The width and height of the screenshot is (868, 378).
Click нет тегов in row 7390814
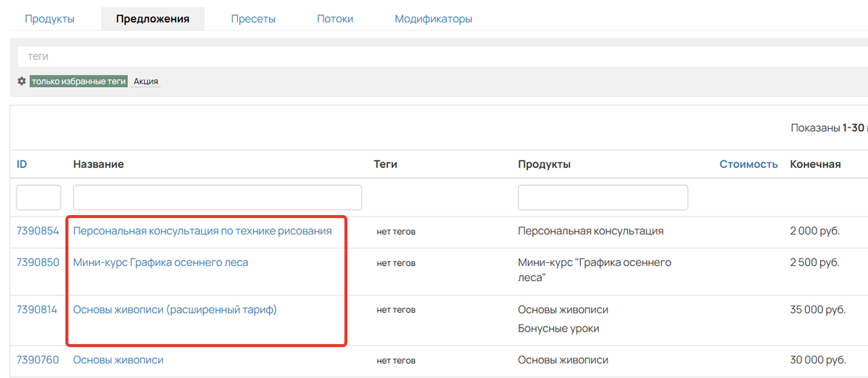pos(396,310)
